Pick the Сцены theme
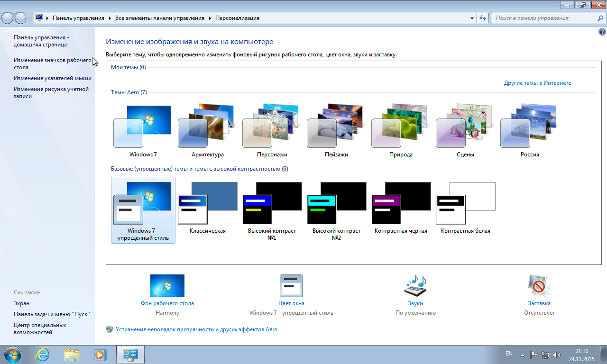The width and height of the screenshot is (607, 364). [x=465, y=131]
